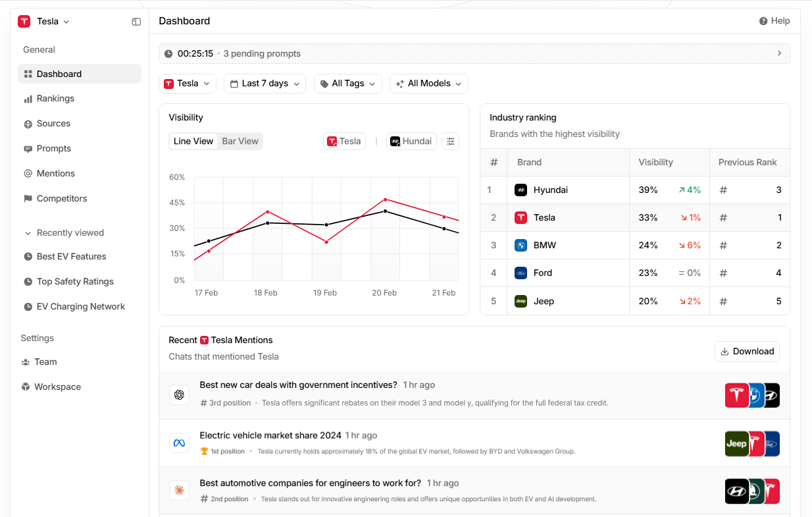Click BMW 24% visibility value

click(648, 246)
